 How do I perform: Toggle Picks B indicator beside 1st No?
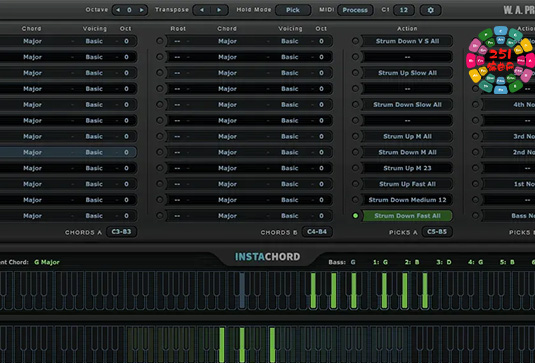pos(475,184)
